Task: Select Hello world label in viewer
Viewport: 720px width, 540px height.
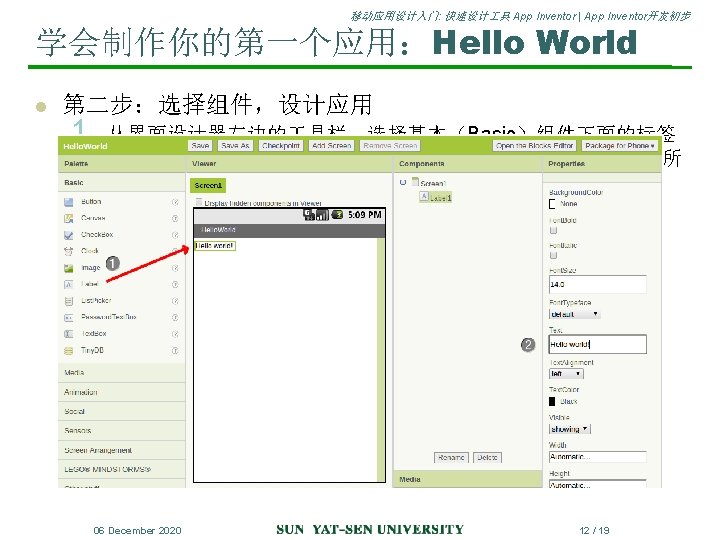Action: [215, 246]
